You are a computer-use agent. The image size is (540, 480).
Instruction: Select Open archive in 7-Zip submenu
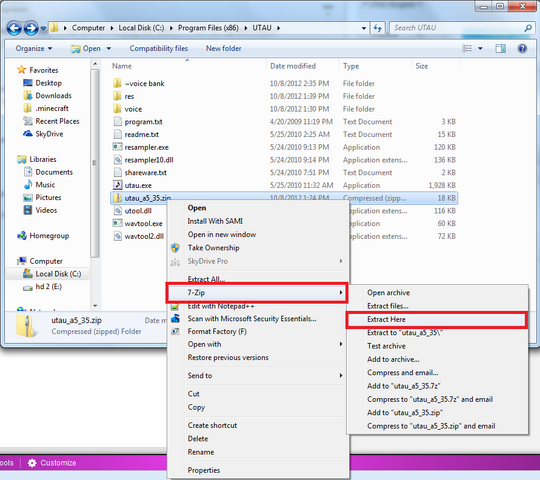point(388,293)
